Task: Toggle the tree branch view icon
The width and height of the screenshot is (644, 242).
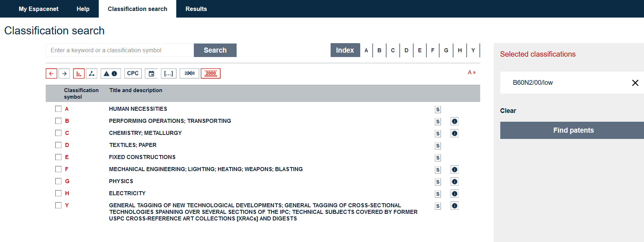Action: coord(92,73)
